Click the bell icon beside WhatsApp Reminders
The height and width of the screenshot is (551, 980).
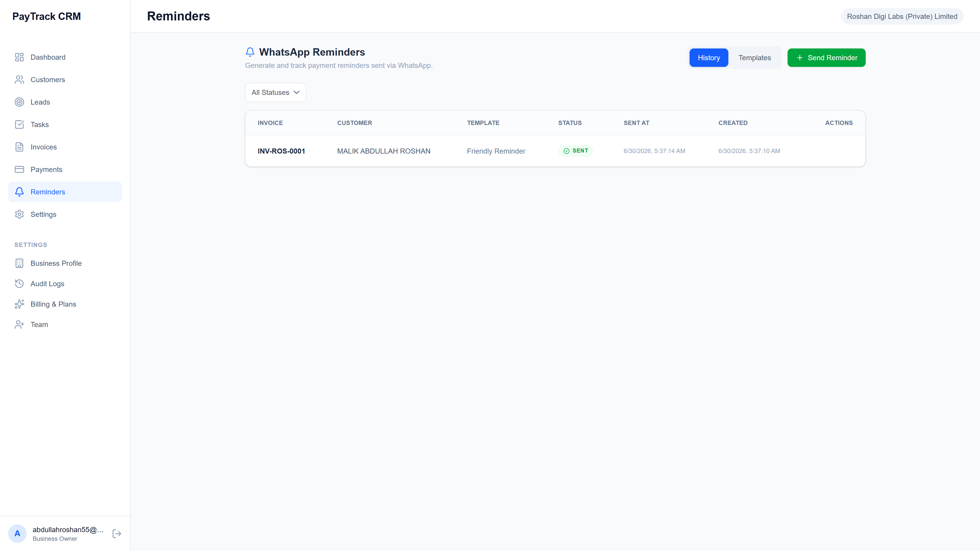[x=250, y=52]
